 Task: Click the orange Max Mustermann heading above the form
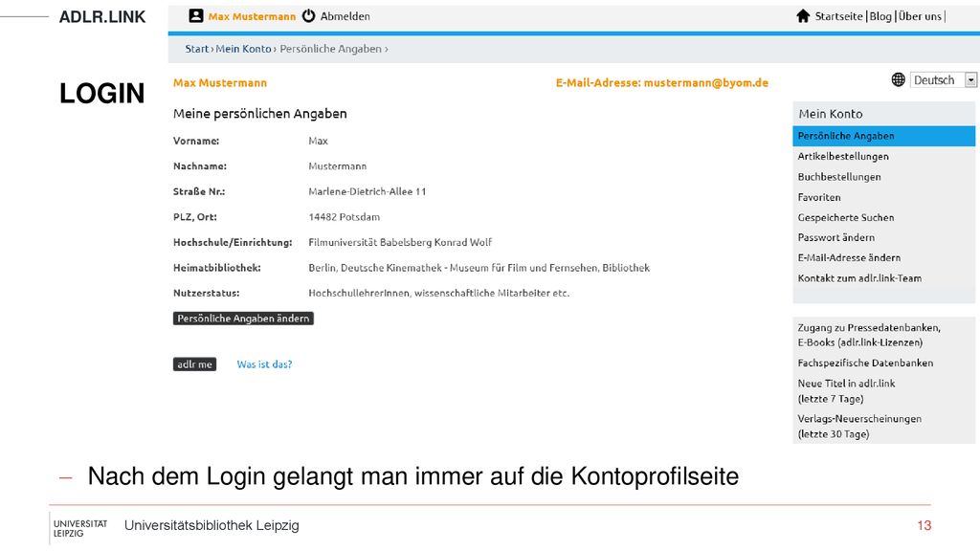tap(220, 82)
